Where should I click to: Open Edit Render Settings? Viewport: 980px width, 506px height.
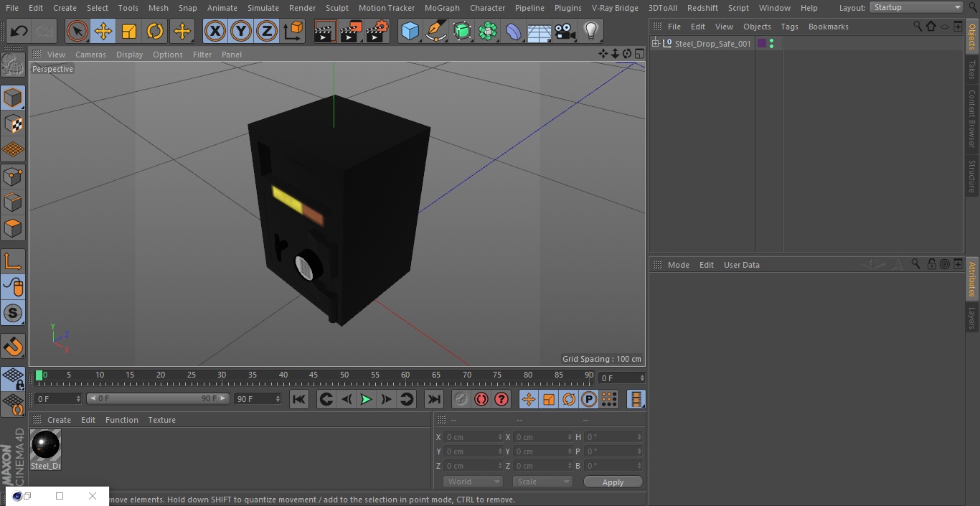(x=377, y=31)
